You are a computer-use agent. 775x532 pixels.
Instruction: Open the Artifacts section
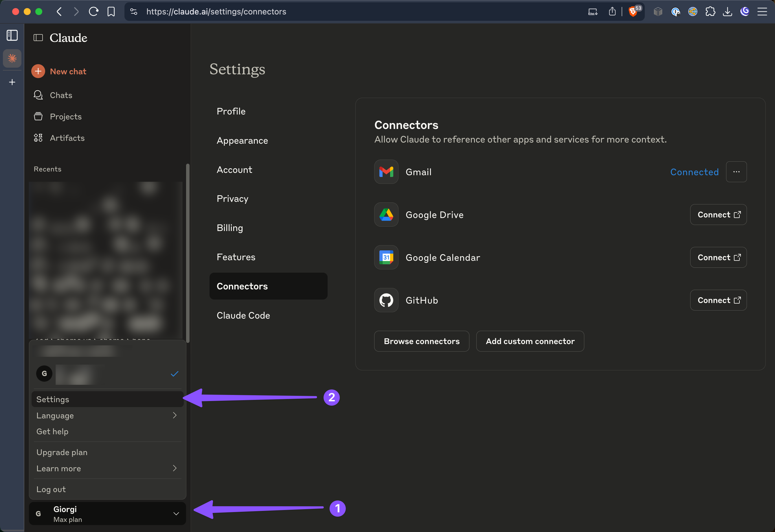67,138
